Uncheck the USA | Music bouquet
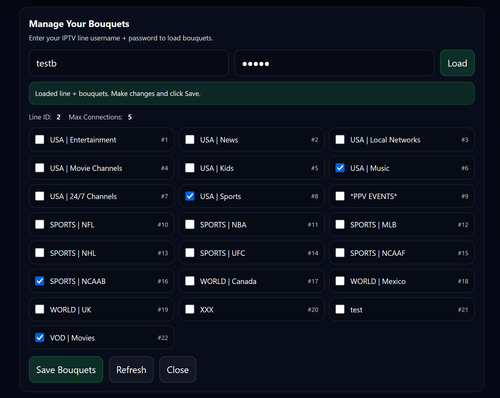Screen dimensions: 500x398 click(340, 168)
